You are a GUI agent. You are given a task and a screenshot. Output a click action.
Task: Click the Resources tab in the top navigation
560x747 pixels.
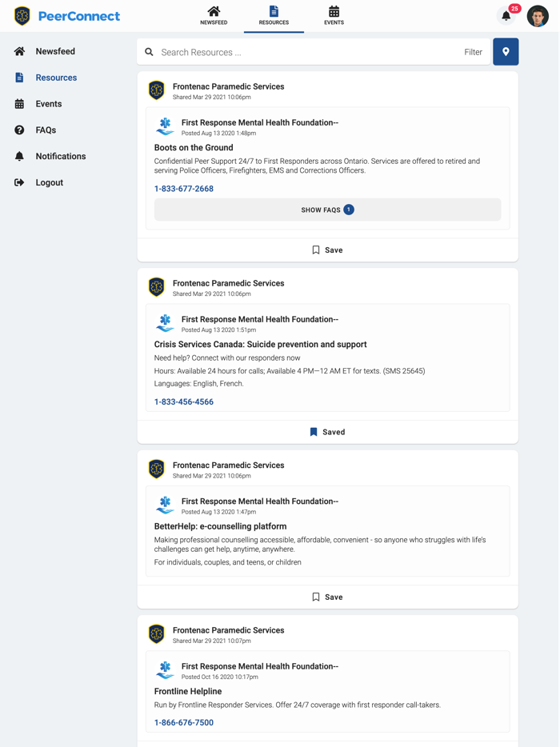(x=274, y=15)
